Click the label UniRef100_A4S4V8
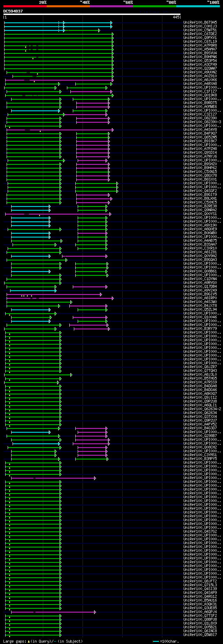This screenshot has height=644, width=223. tap(200, 129)
